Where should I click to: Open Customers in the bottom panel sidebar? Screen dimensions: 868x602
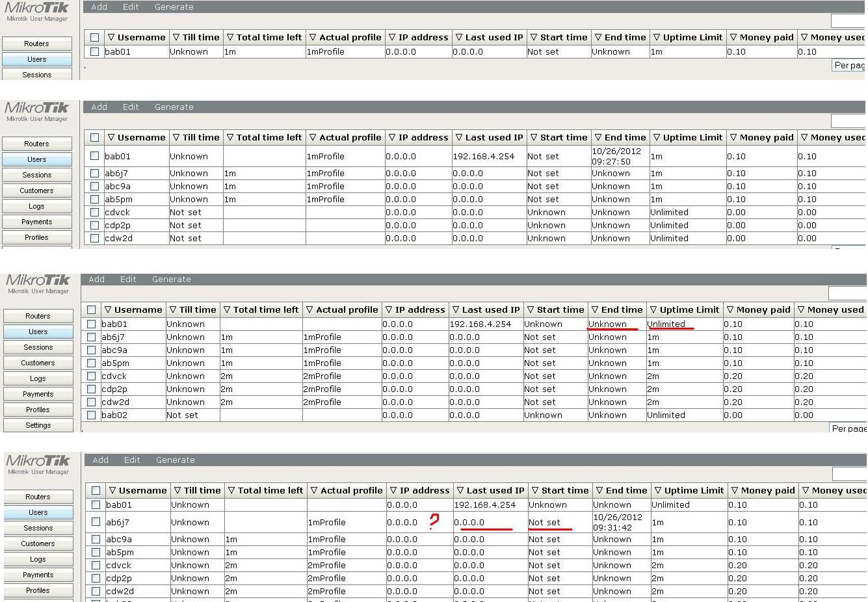pyautogui.click(x=38, y=543)
